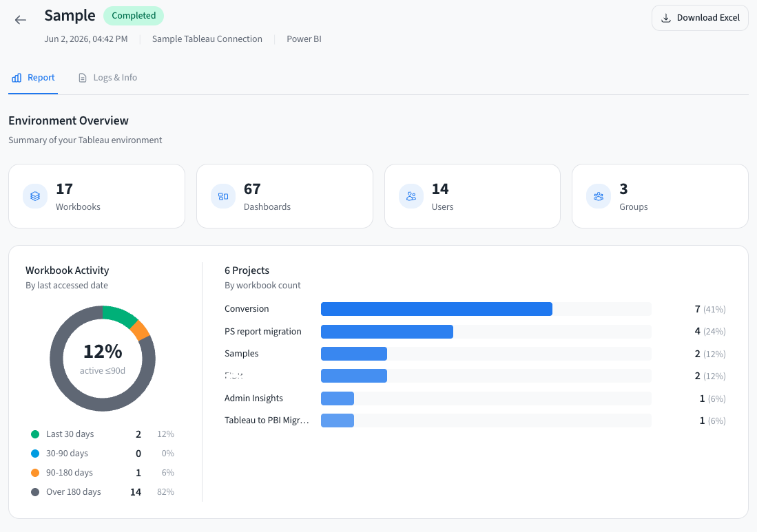Click the 3 Groups card

660,196
